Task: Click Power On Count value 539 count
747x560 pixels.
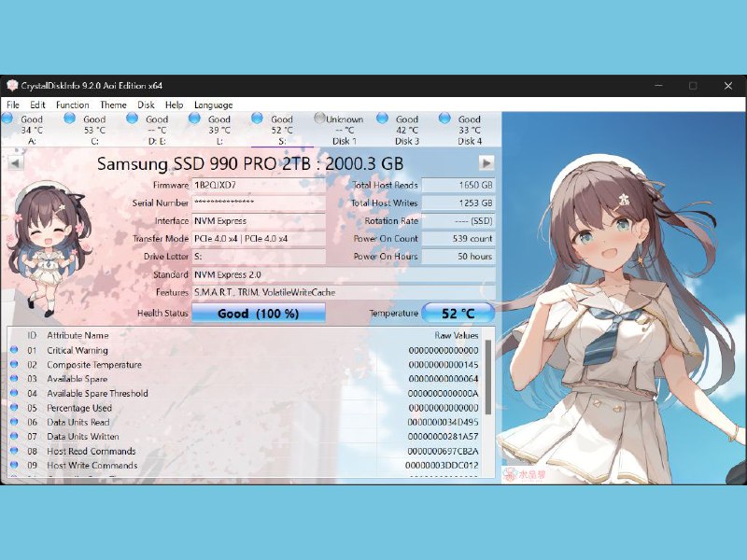Action: click(x=458, y=239)
